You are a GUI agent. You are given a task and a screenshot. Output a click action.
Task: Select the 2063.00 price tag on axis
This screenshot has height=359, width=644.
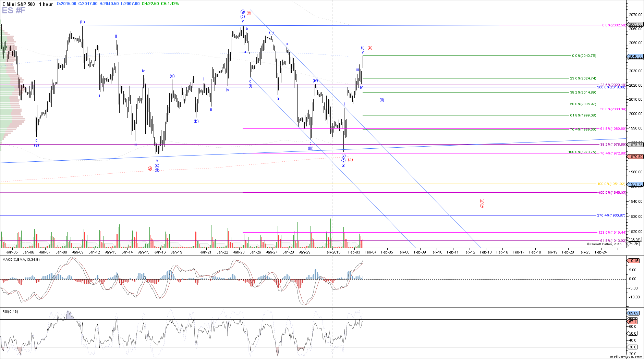[x=635, y=25]
